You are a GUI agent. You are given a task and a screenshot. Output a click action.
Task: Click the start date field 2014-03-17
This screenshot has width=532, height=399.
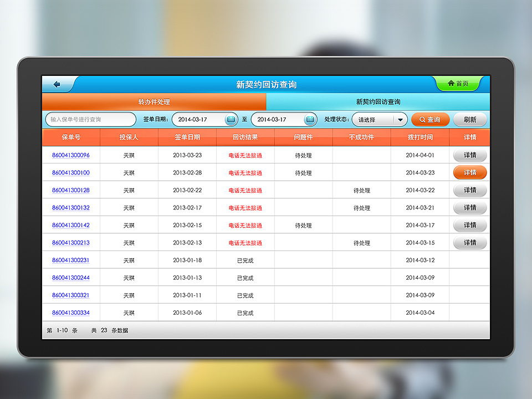(205, 120)
